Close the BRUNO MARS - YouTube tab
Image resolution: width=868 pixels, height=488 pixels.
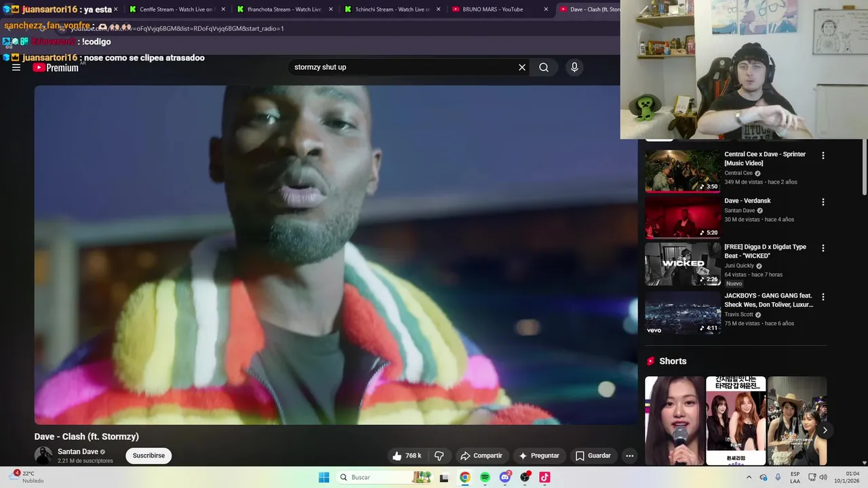[x=546, y=9]
